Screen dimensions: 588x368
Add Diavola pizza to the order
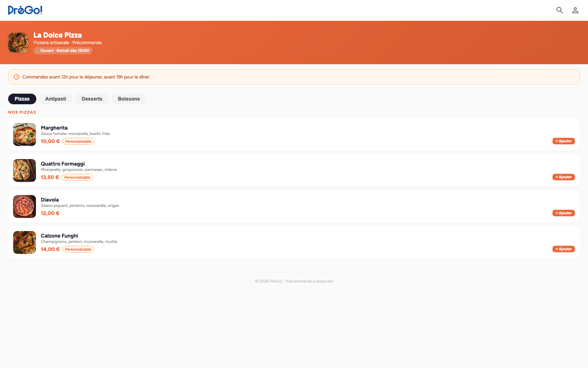[563, 213]
